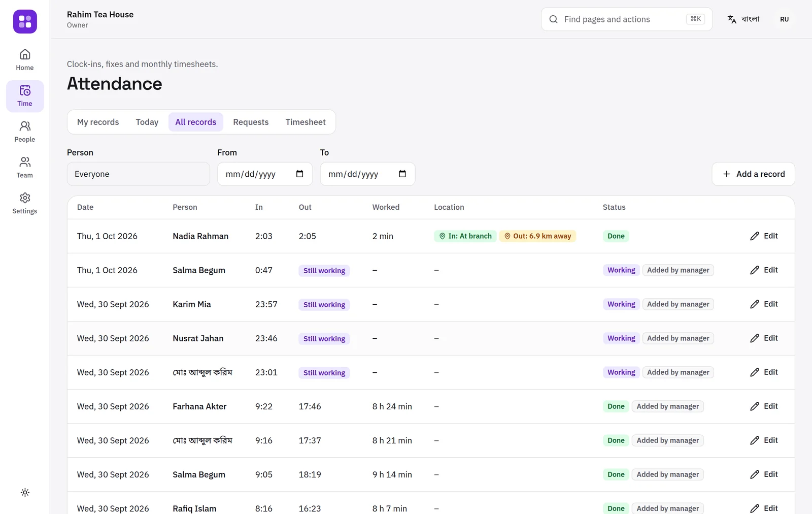Edit the 23:01 still-working record
This screenshot has height=514, width=812.
click(x=764, y=372)
